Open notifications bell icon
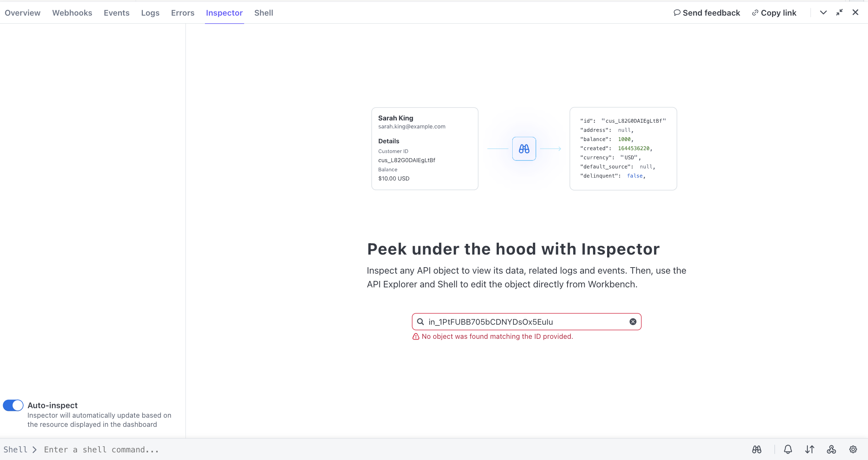 pyautogui.click(x=788, y=450)
